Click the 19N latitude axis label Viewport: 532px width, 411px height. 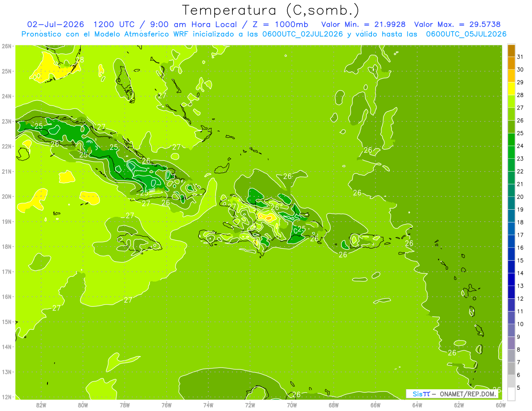click(7, 222)
